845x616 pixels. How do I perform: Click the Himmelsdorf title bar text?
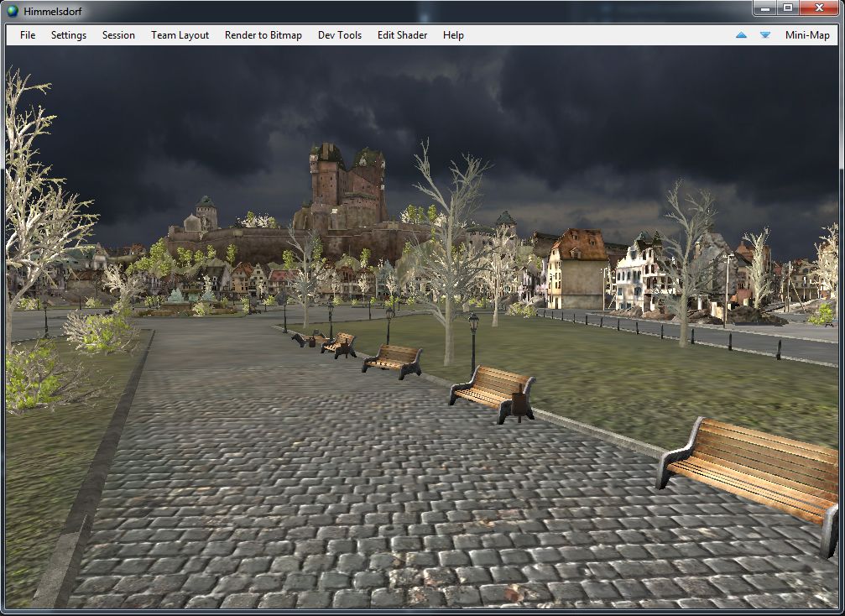(53, 11)
